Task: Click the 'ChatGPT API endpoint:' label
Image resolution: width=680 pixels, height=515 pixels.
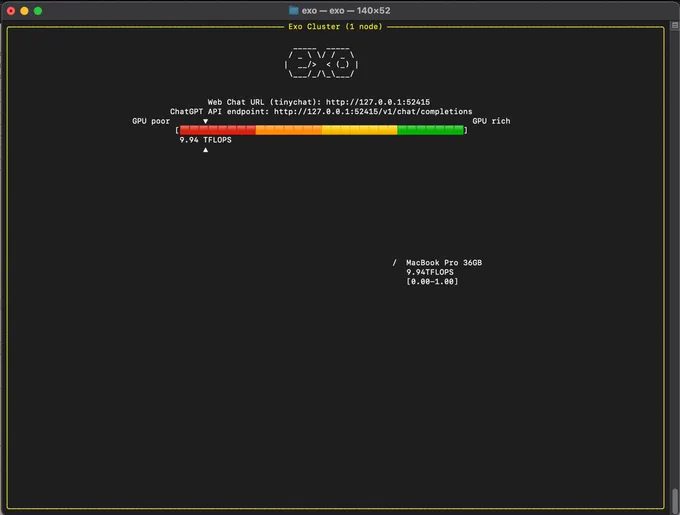Action: (219, 111)
